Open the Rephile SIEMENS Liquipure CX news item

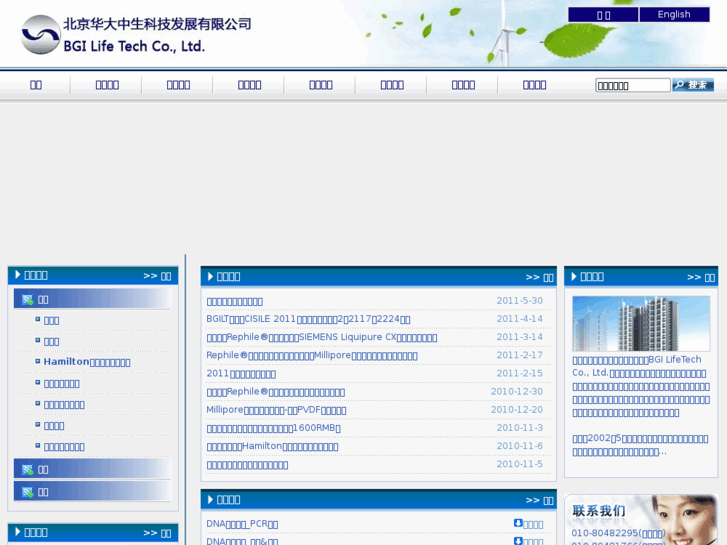point(322,337)
